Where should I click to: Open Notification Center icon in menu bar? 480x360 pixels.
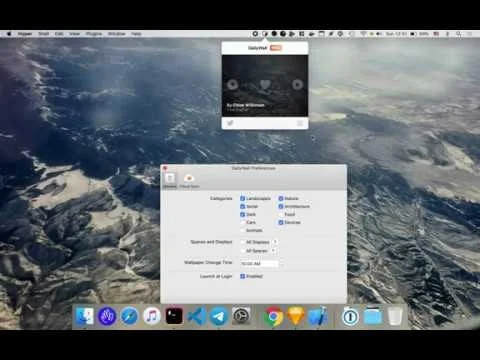tap(469, 34)
